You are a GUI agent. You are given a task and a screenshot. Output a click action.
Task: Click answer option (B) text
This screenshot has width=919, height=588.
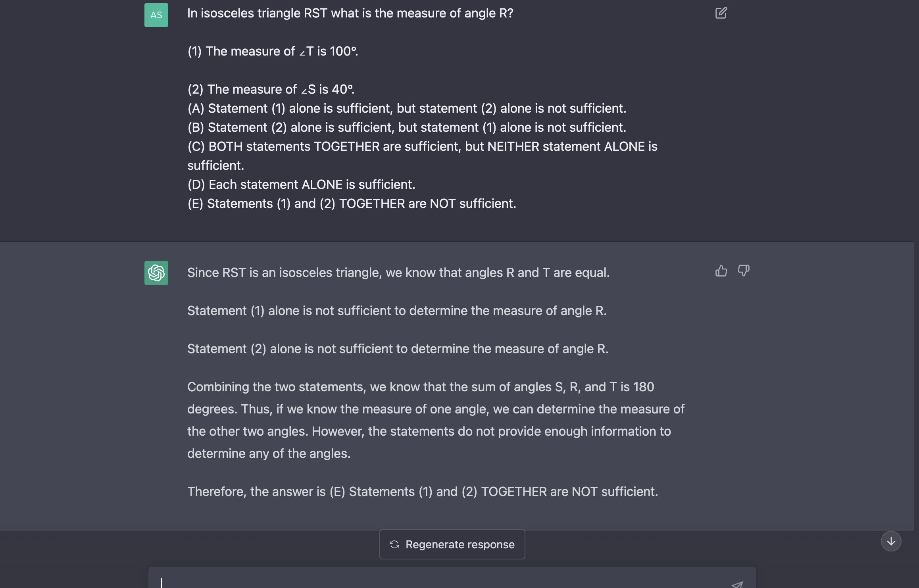pos(407,128)
